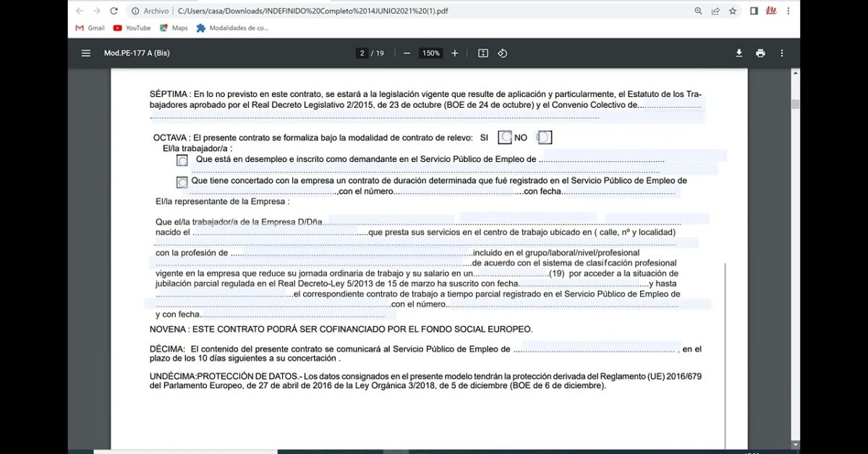868x454 pixels.
Task: Click the zoom out minus button
Action: click(x=407, y=53)
